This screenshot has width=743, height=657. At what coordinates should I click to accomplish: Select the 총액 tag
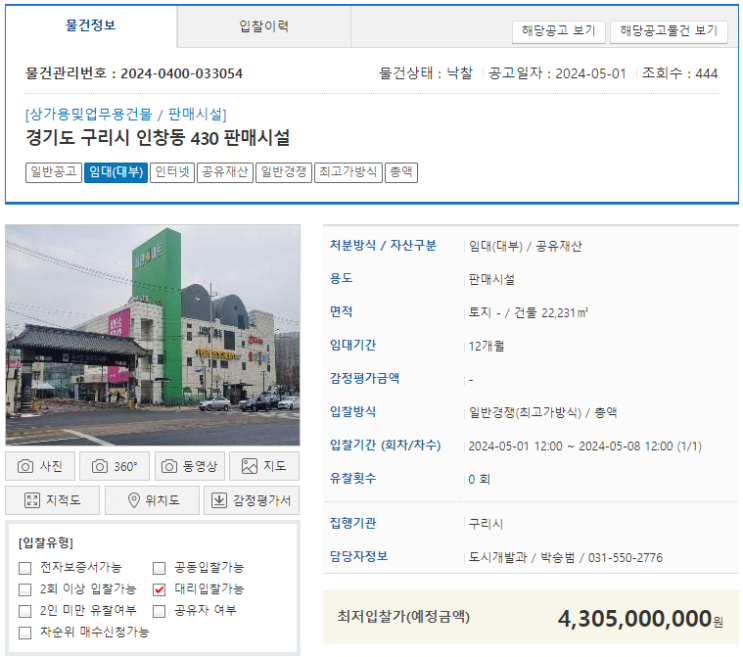tap(401, 172)
